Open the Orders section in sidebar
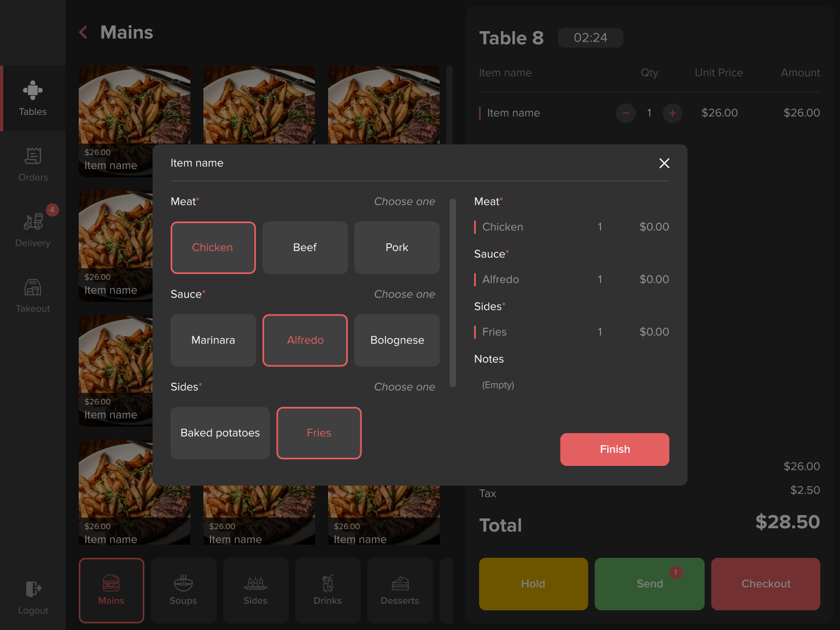840x630 pixels. tap(33, 164)
